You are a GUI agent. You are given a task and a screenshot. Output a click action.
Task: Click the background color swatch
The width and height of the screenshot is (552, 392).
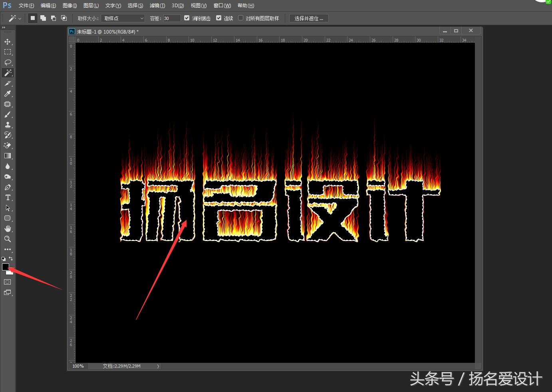coord(11,273)
